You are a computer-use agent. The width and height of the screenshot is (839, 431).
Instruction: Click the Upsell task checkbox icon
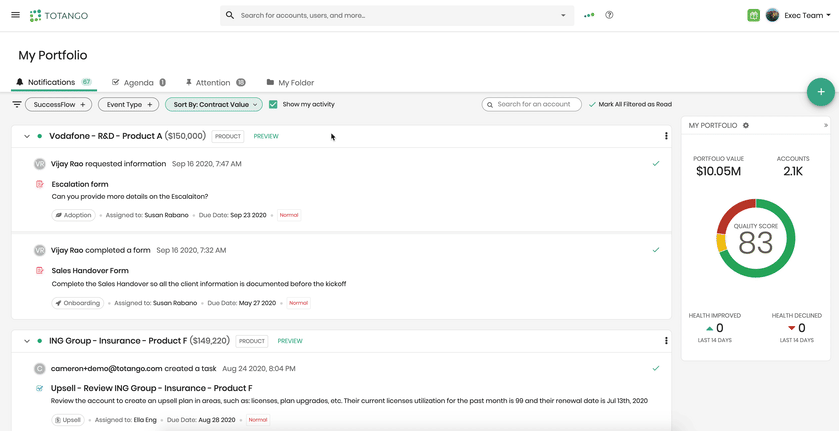coord(40,388)
